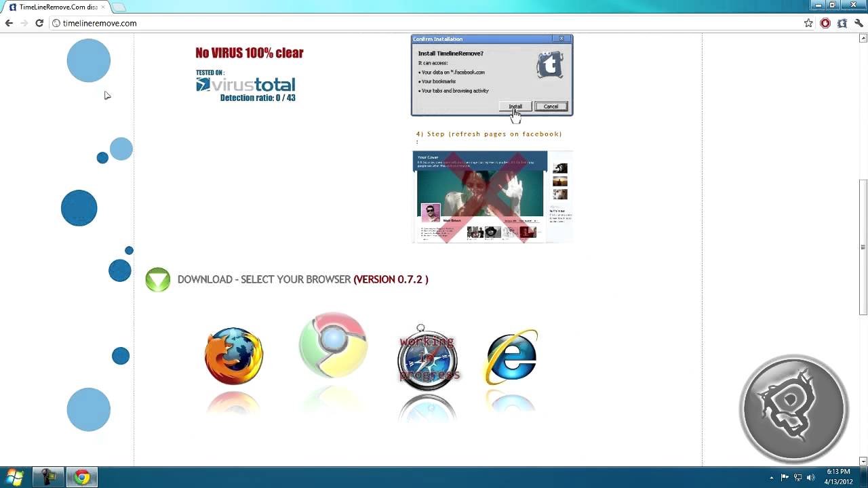Go back to the previous page
Viewport: 868px width, 488px height.
[x=9, y=23]
